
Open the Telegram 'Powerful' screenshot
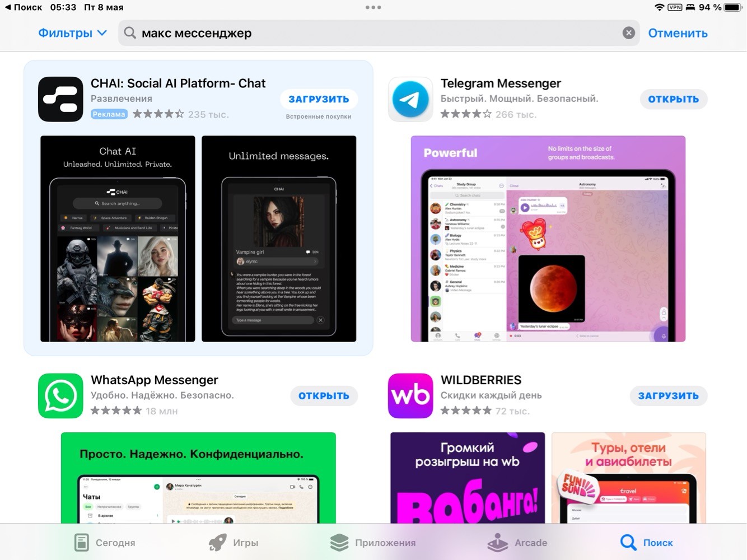pyautogui.click(x=548, y=239)
